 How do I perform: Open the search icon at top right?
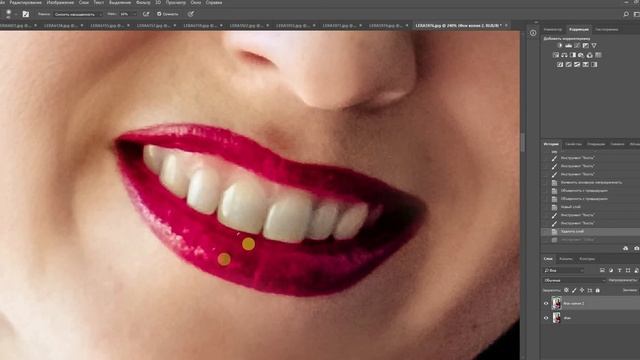(x=626, y=14)
